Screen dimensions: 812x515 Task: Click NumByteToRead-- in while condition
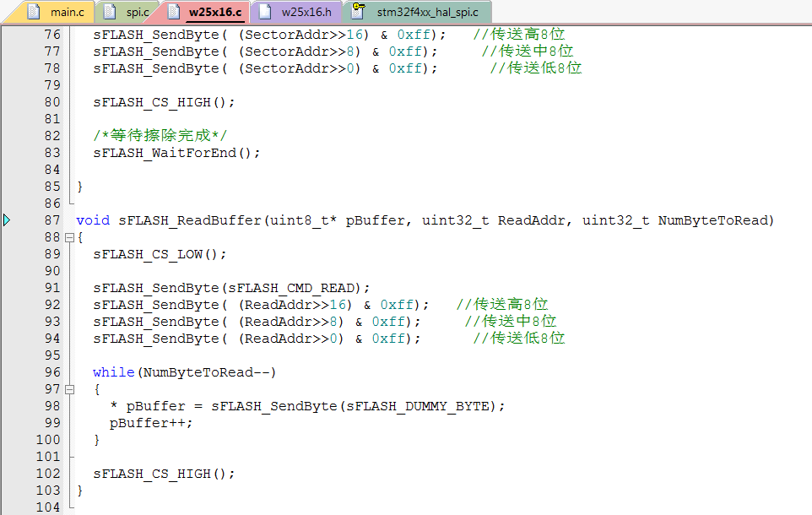tap(206, 372)
